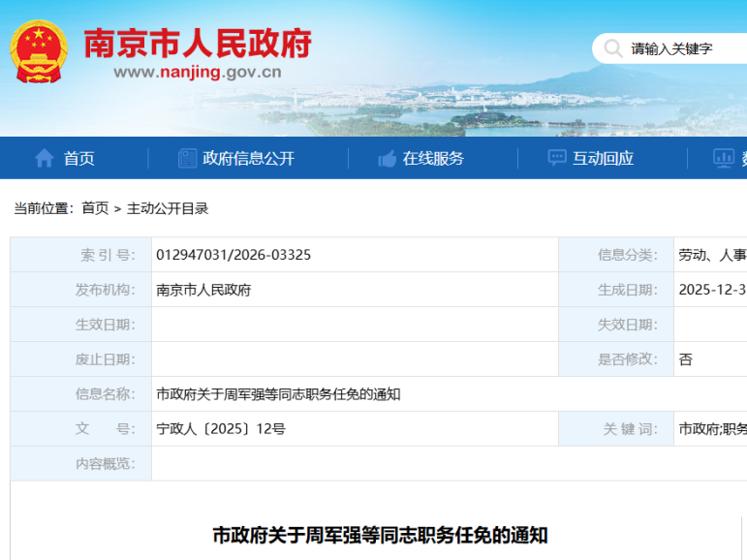Click the chat bubble icon beside 互动回应
Screen dimensions: 747x560
[x=557, y=158]
